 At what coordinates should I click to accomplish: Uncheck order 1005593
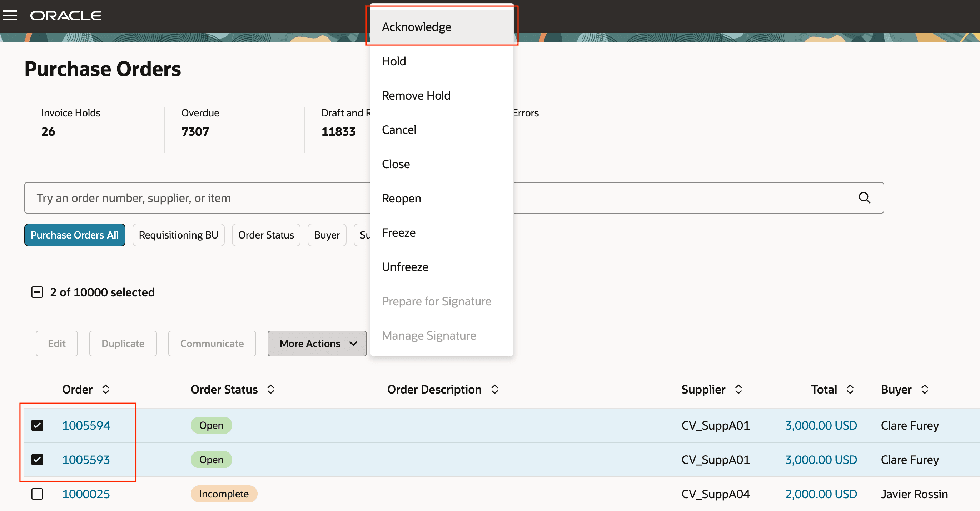tap(38, 459)
